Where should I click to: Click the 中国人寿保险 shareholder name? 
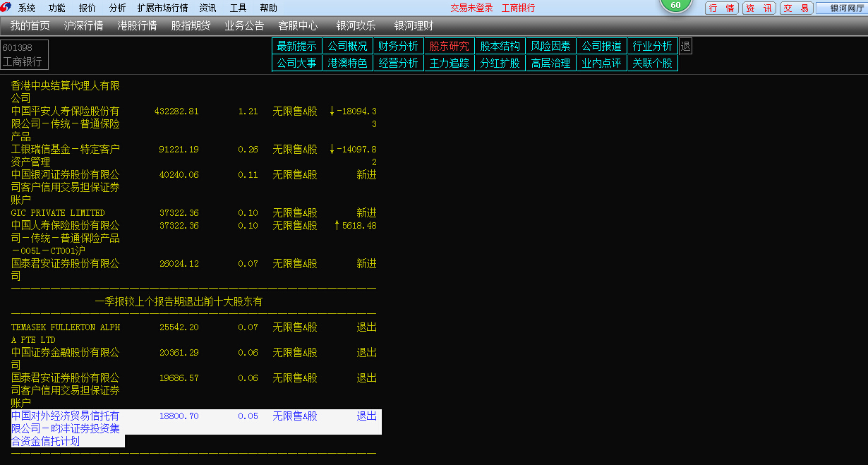(x=66, y=238)
